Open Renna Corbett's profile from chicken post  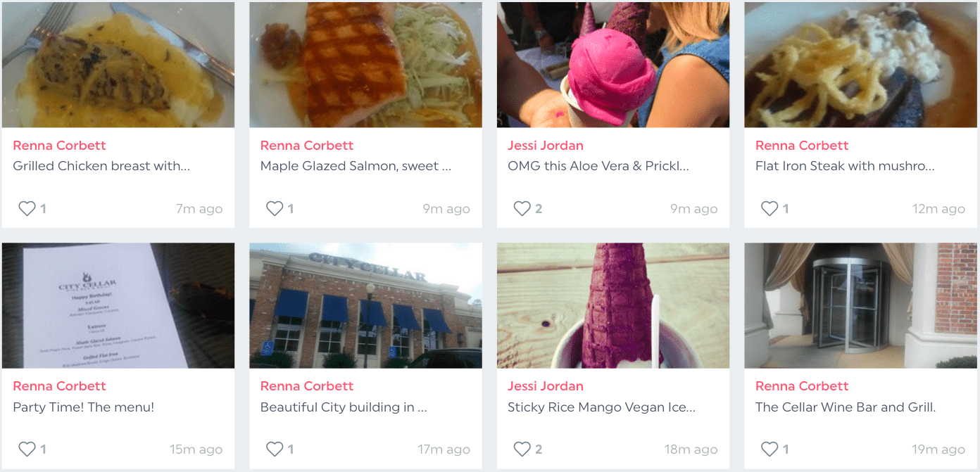pyautogui.click(x=59, y=146)
